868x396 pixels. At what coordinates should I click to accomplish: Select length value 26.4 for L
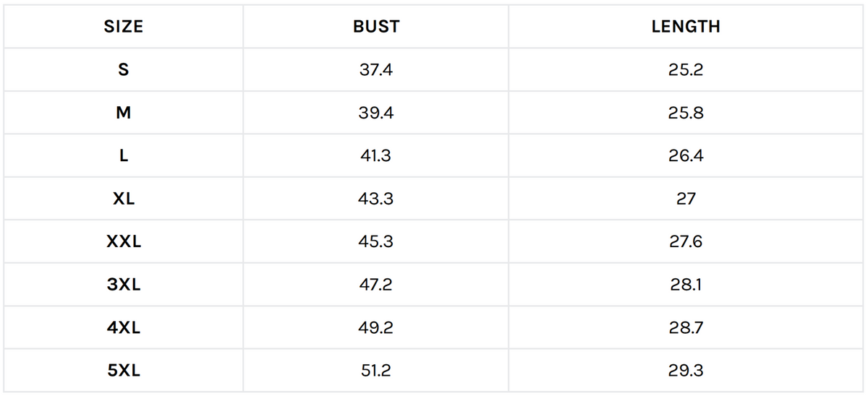(x=686, y=156)
